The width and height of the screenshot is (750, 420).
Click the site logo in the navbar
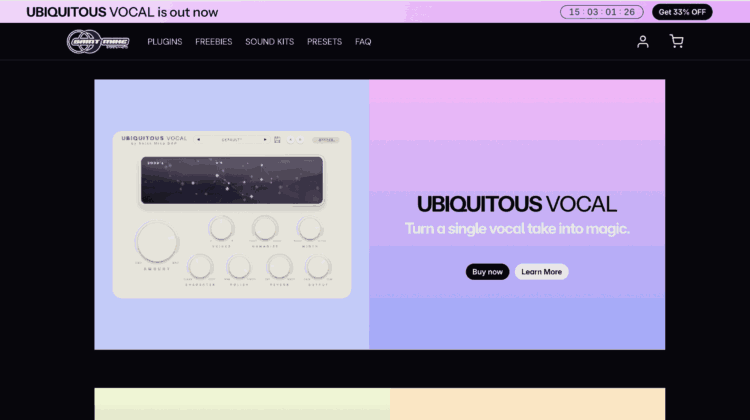(98, 42)
